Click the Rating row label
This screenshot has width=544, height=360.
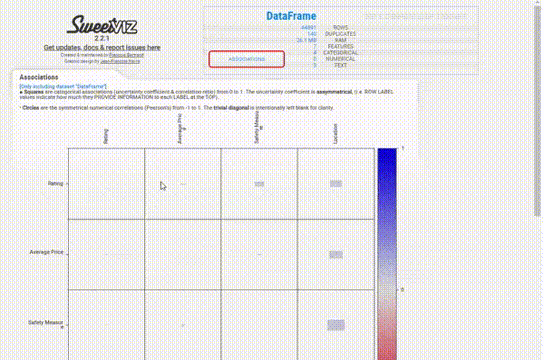coord(56,183)
